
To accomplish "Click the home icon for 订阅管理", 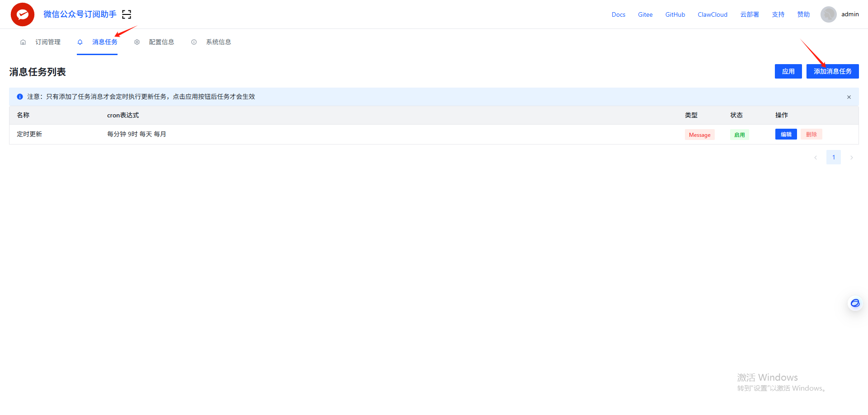I will [23, 42].
